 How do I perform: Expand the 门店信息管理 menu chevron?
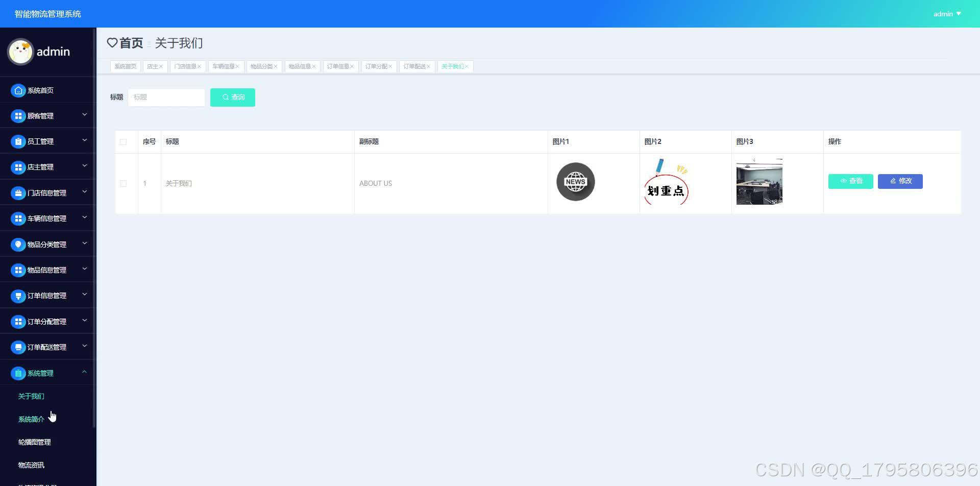point(85,192)
